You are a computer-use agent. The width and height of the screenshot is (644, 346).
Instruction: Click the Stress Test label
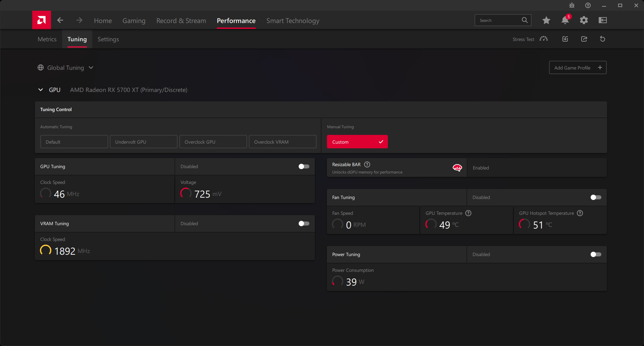[x=523, y=39]
